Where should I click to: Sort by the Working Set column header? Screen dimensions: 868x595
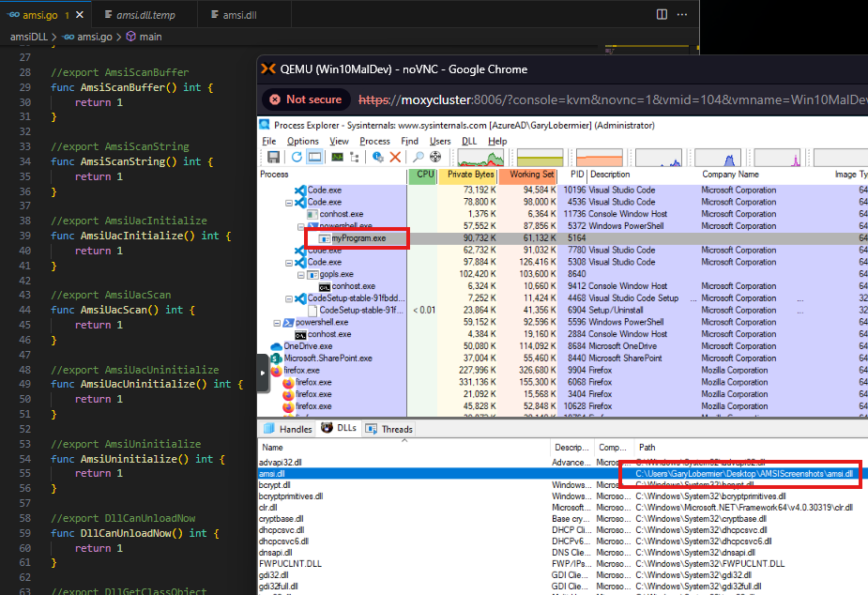tap(527, 175)
